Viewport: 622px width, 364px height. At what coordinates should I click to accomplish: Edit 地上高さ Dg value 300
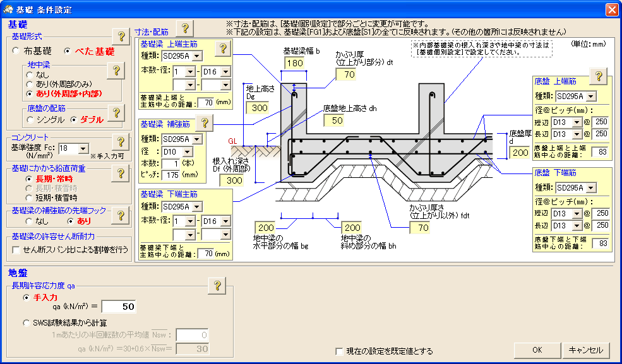click(x=258, y=108)
